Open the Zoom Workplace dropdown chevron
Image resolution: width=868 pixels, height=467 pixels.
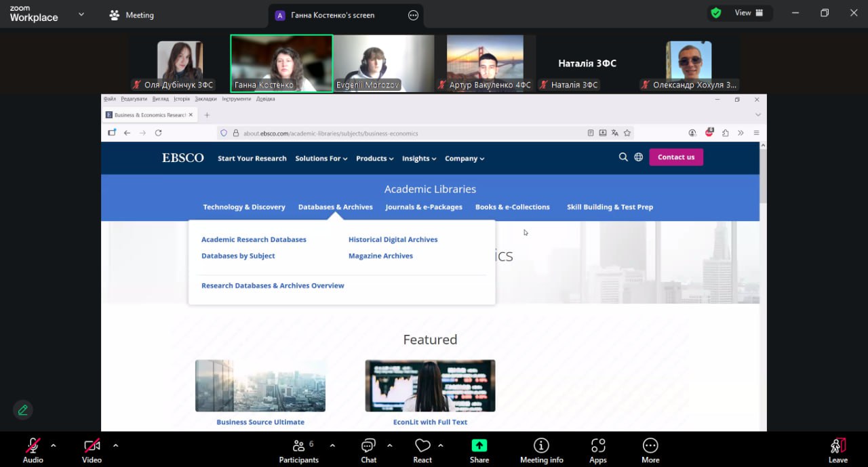click(x=81, y=14)
